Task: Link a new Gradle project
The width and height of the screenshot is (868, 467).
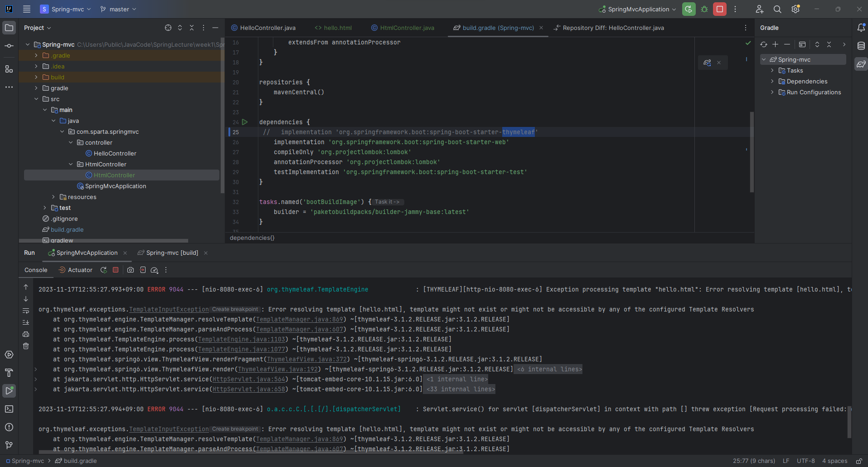Action: 776,44
